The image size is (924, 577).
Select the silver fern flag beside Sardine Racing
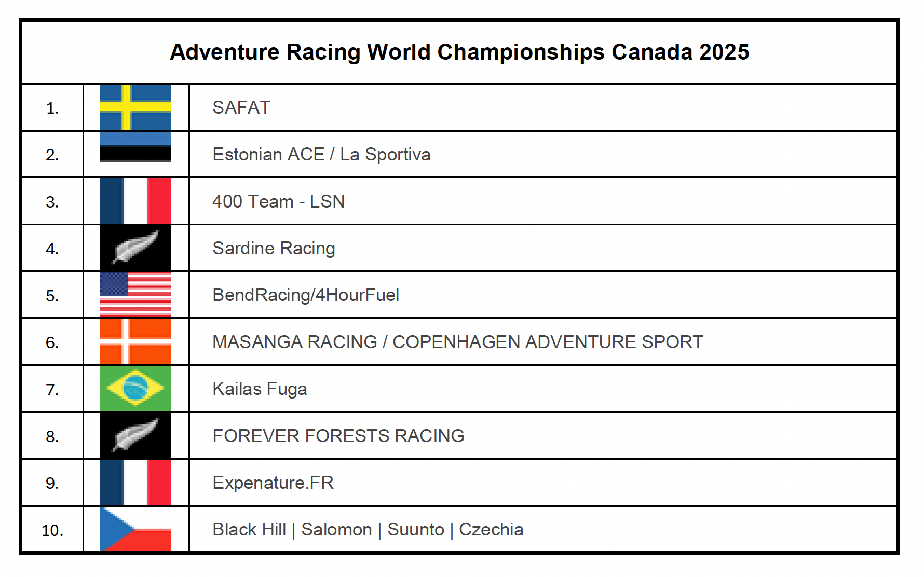click(135, 248)
